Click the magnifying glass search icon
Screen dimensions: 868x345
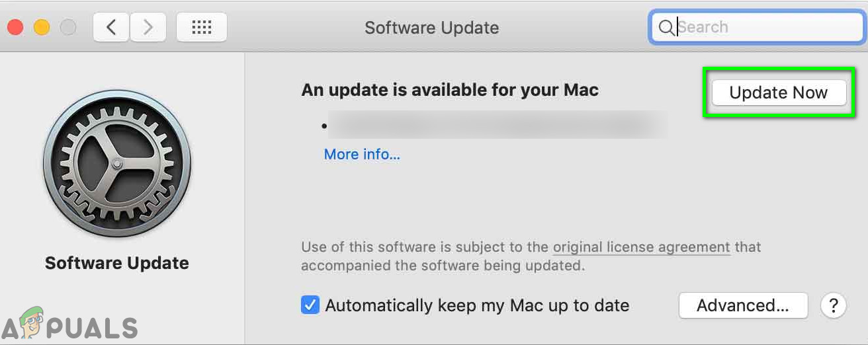(666, 27)
